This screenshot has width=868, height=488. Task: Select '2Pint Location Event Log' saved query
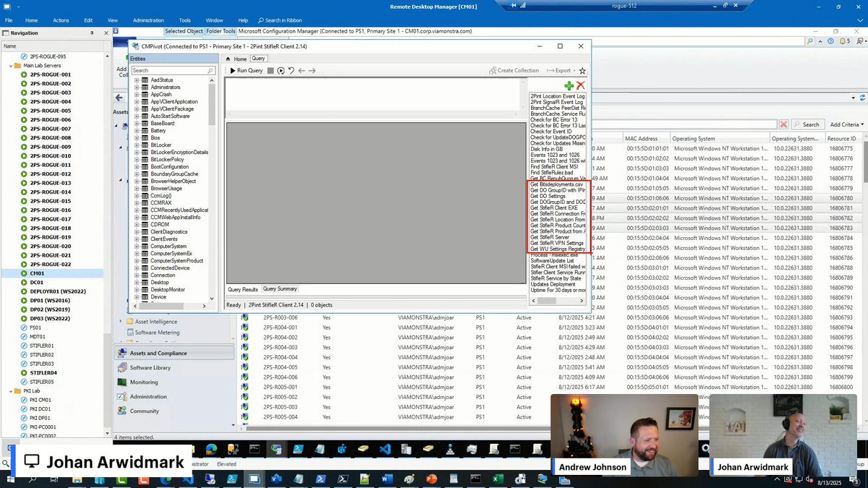point(558,96)
